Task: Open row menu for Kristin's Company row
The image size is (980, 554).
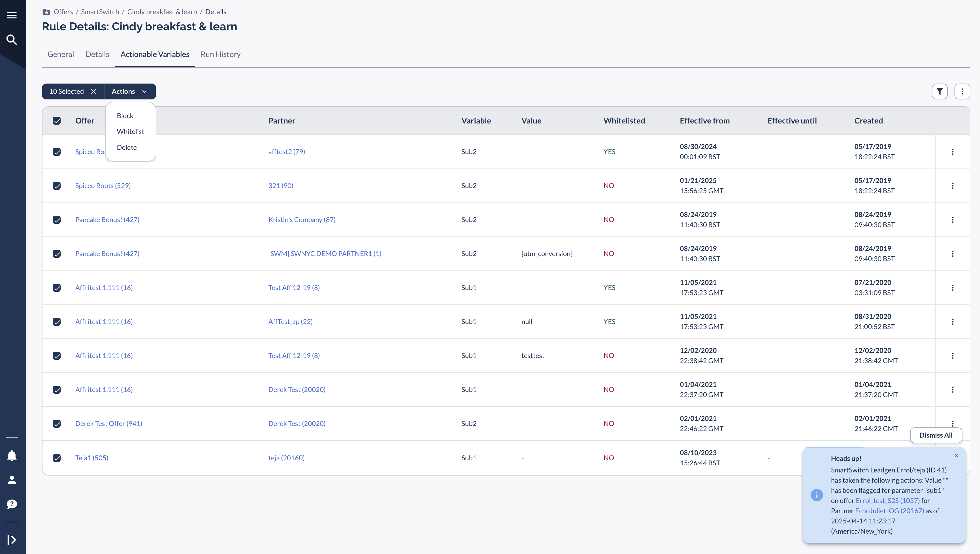Action: pyautogui.click(x=953, y=220)
